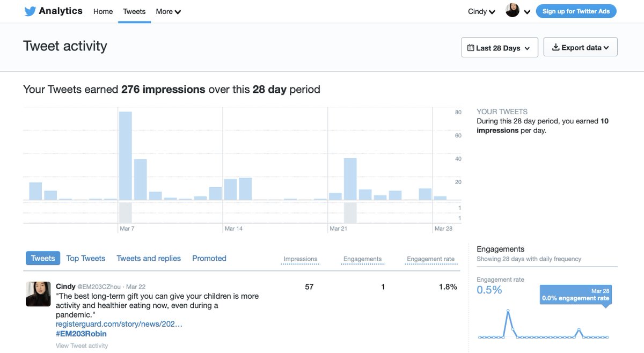Open the registerguard.com story link
This screenshot has height=353, width=644.
coord(119,324)
